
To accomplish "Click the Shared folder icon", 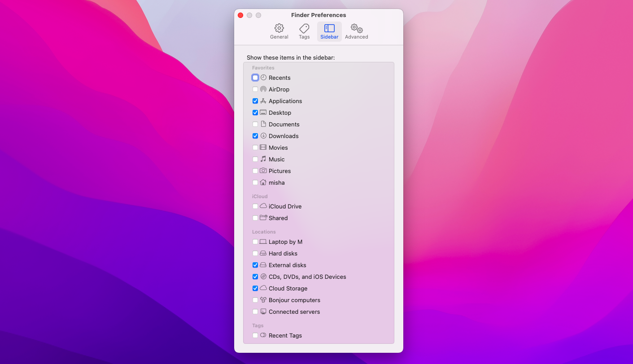I will 262,218.
